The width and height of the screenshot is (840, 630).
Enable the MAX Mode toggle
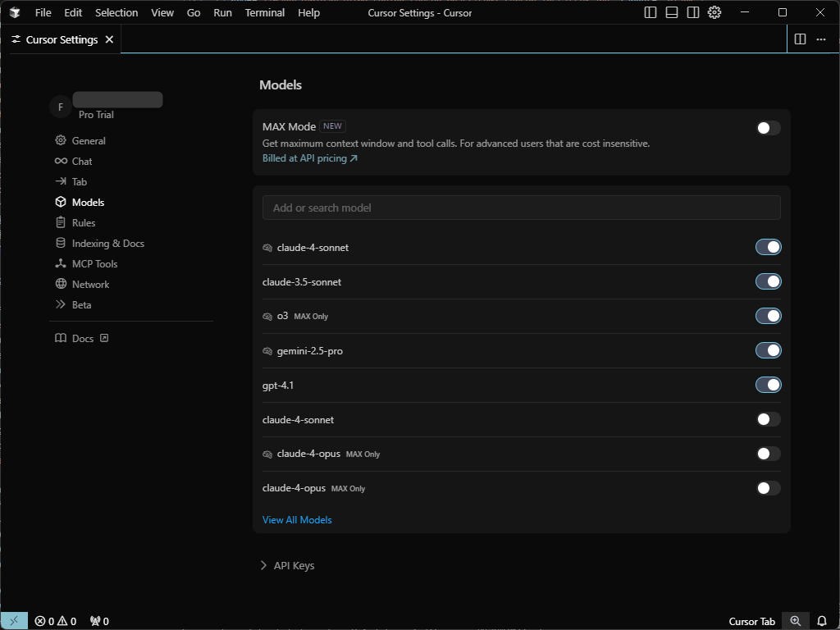point(768,128)
